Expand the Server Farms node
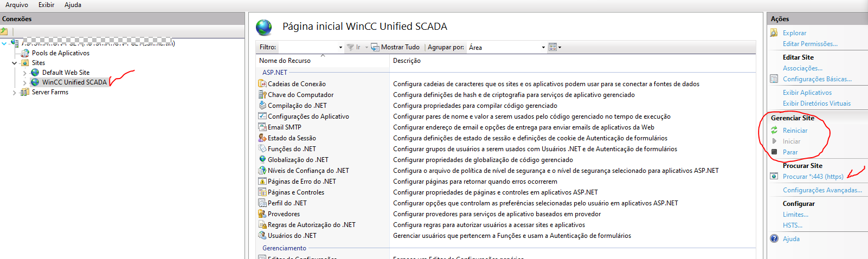The height and width of the screenshot is (259, 868). tap(15, 92)
